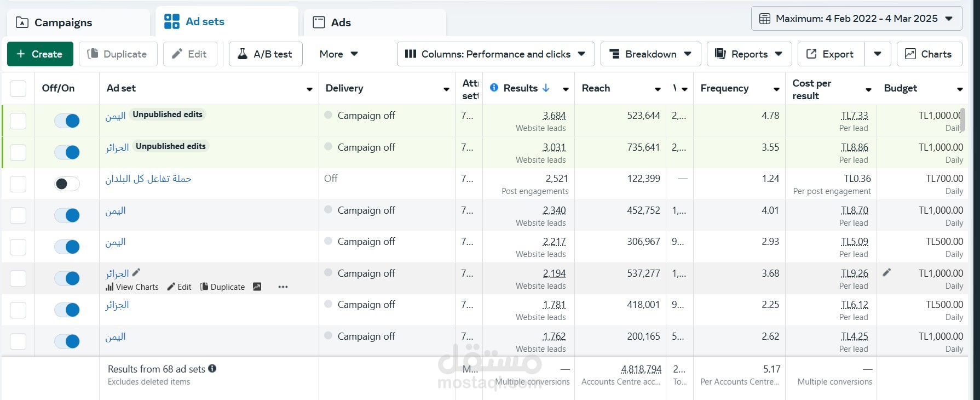Turn on the 'حملة تفاعل كل البلدان' ad set toggle

pyautogui.click(x=67, y=184)
